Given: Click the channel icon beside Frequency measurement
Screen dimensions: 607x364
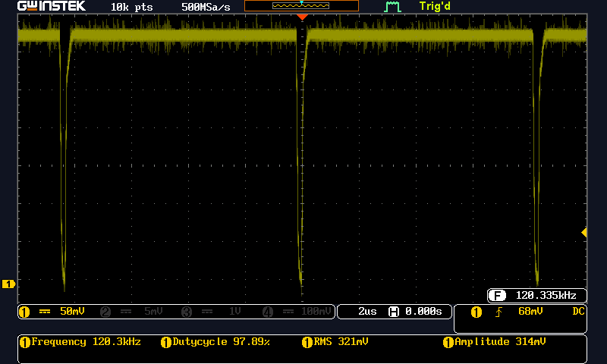Looking at the screenshot, I should coord(25,342).
